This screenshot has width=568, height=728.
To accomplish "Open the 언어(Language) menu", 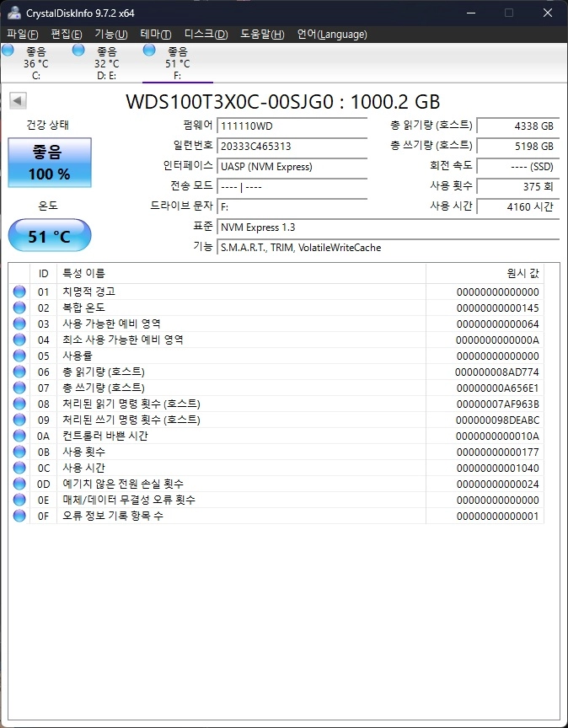I will [332, 34].
